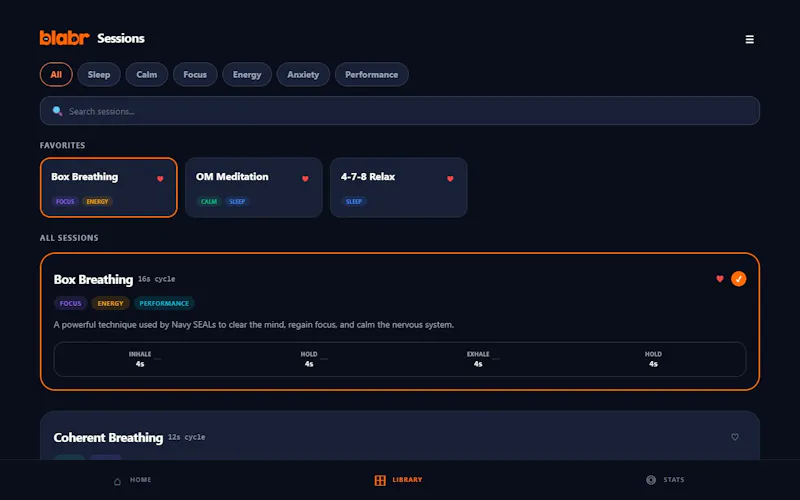Toggle heart on 4-7-8 Relax card
The image size is (800, 500).
coord(450,179)
